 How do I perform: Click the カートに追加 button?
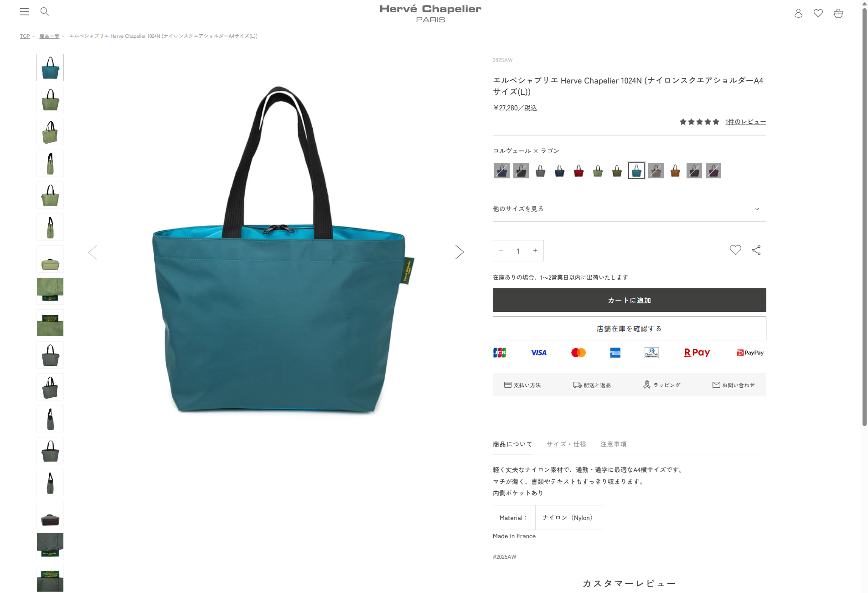click(629, 300)
